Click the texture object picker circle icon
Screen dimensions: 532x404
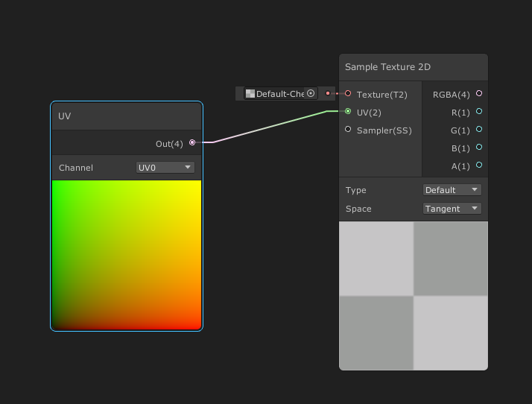tap(311, 94)
